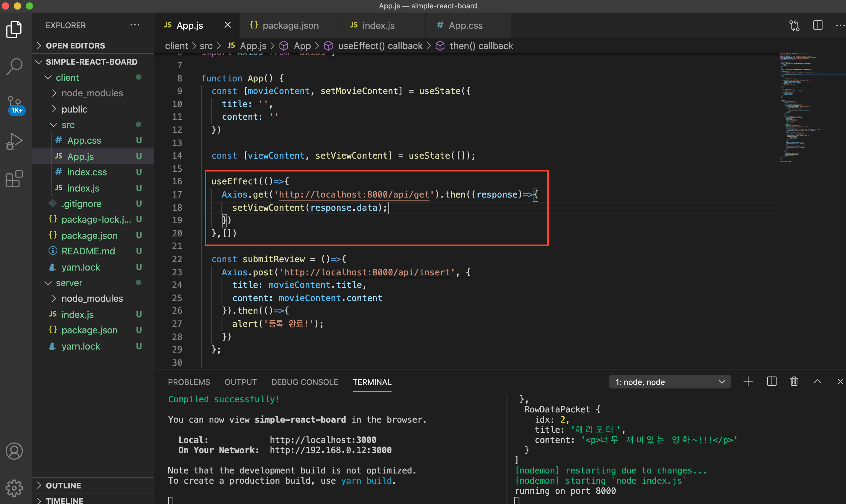
Task: Click the Manage gear icon
Action: pos(14,488)
